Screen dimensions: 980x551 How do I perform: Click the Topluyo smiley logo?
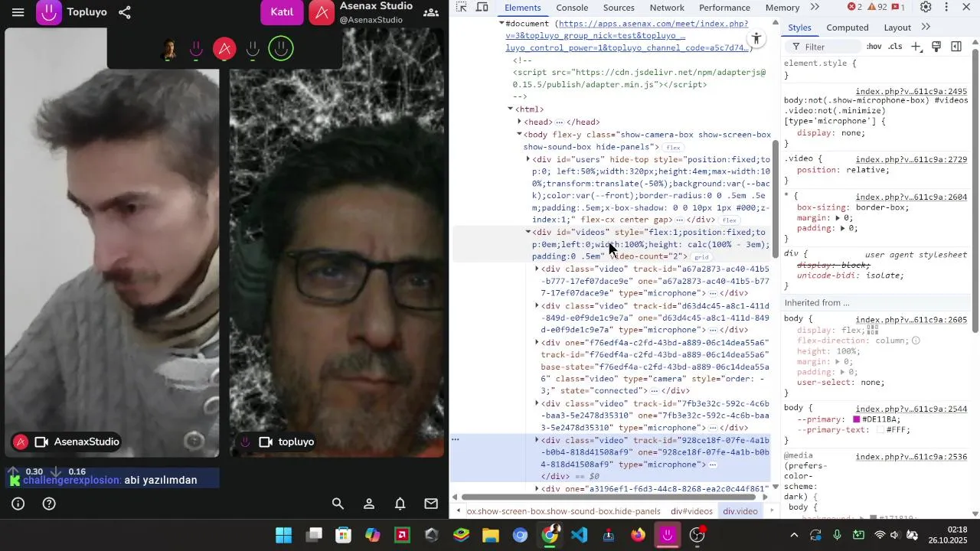49,12
